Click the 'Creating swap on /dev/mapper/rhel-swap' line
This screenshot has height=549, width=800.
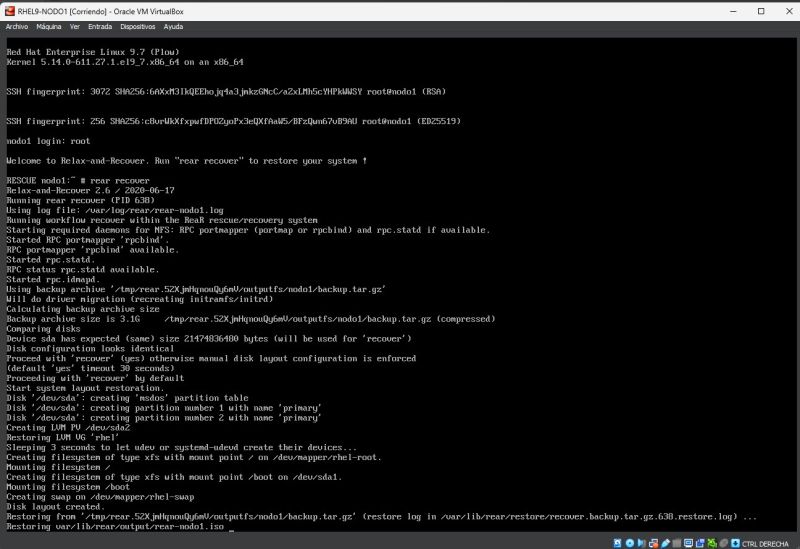click(x=100, y=496)
